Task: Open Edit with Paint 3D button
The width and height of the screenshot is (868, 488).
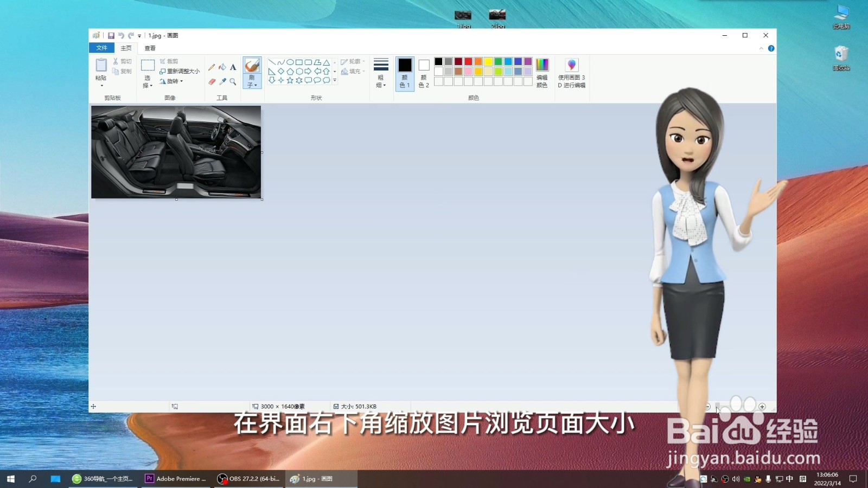Action: (x=571, y=73)
